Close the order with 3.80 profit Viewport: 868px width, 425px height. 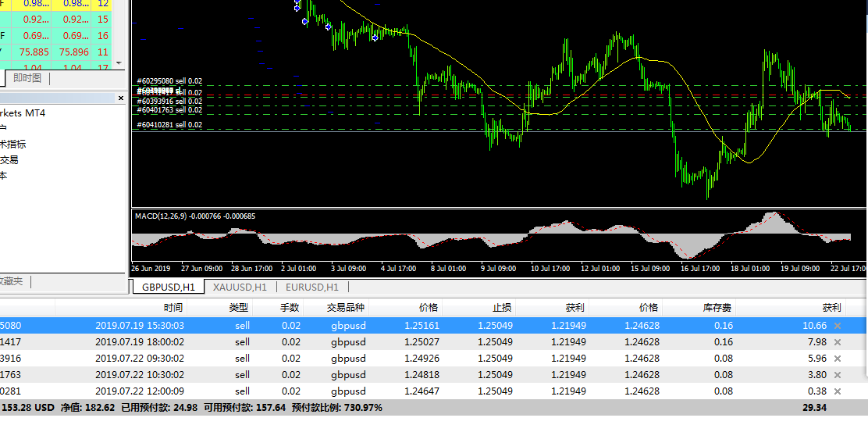[838, 375]
